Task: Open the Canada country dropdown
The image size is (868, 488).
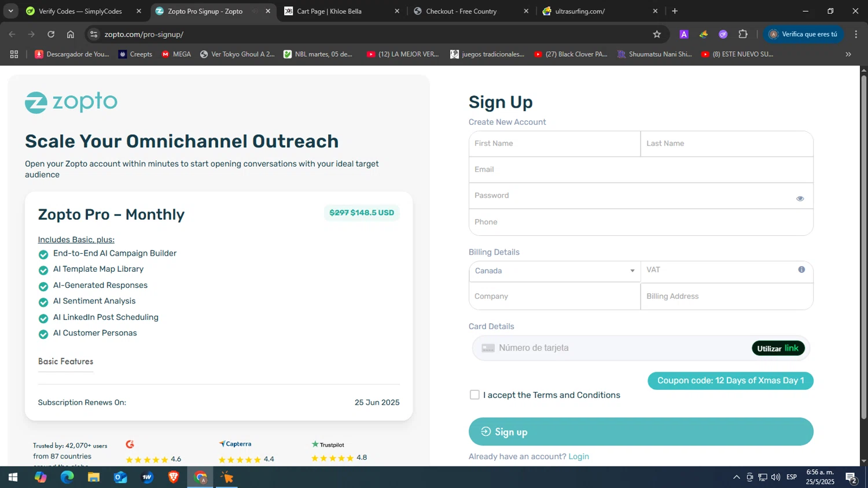Action: coord(554,271)
